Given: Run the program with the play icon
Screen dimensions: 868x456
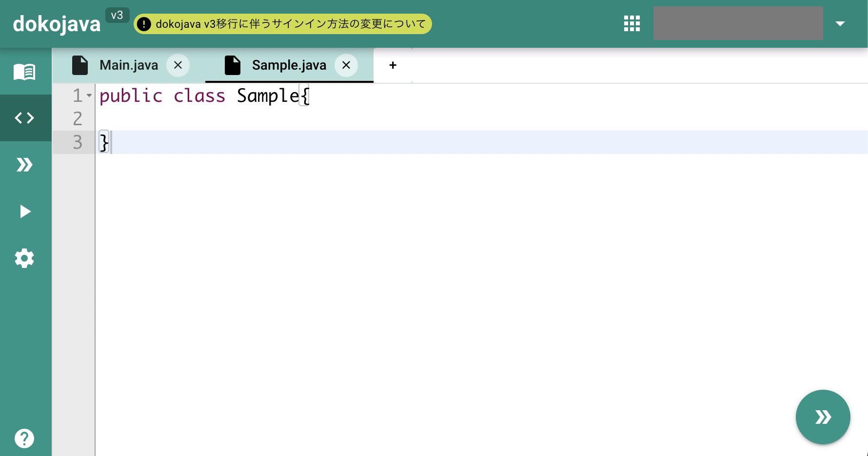Looking at the screenshot, I should click(x=24, y=211).
